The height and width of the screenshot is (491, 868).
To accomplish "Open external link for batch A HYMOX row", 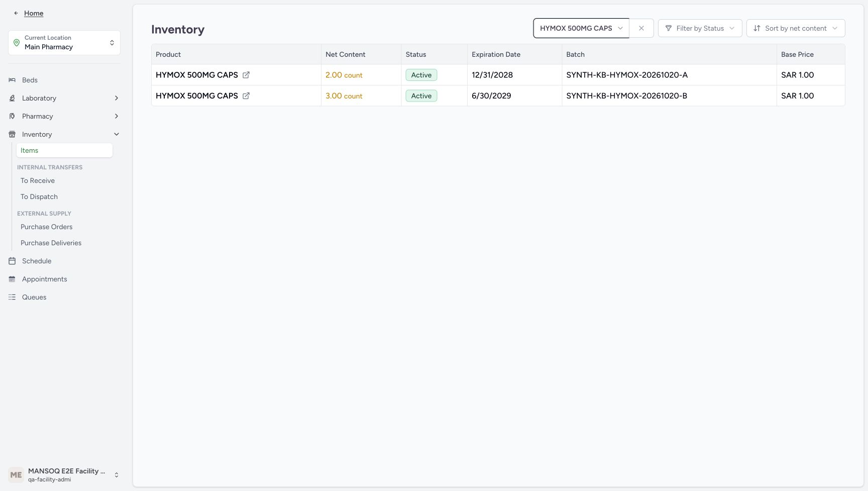I will coord(246,75).
